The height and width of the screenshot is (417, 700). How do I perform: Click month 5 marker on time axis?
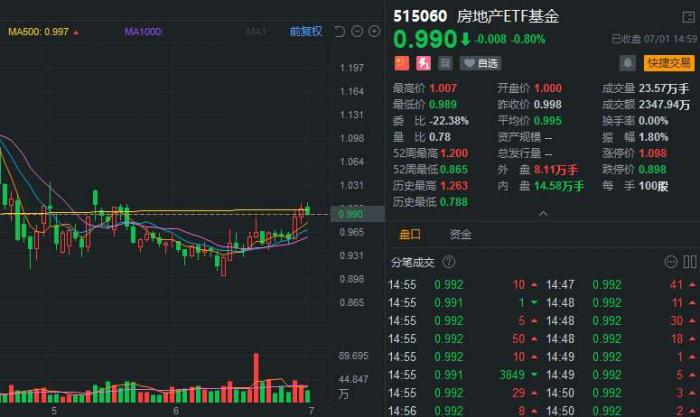[54, 410]
